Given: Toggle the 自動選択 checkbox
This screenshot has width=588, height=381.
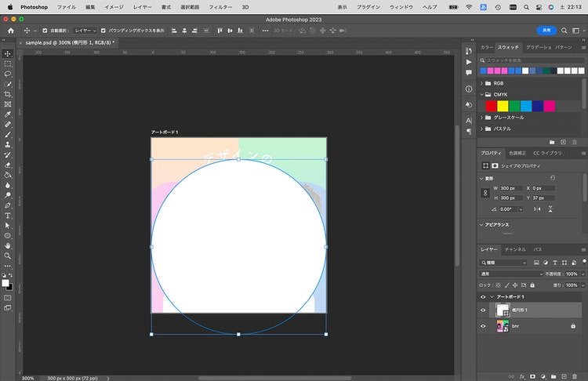Looking at the screenshot, I should click(45, 31).
